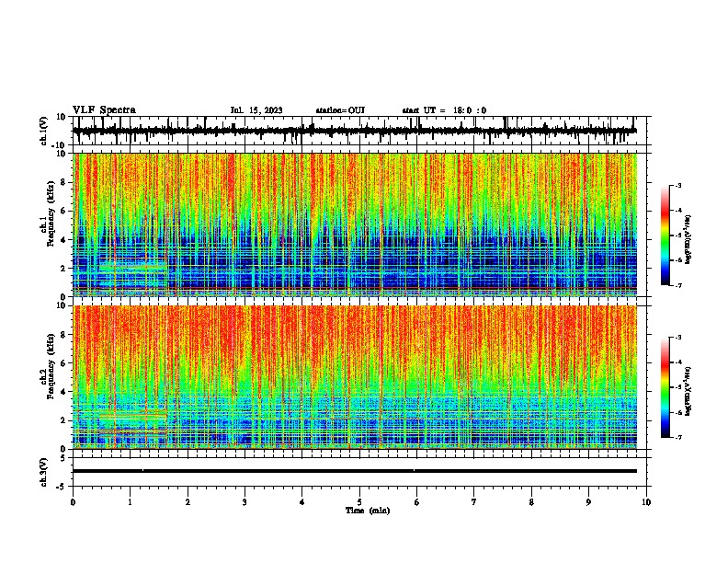Click the "ch.1(V)" waveform axis label

tap(45, 131)
